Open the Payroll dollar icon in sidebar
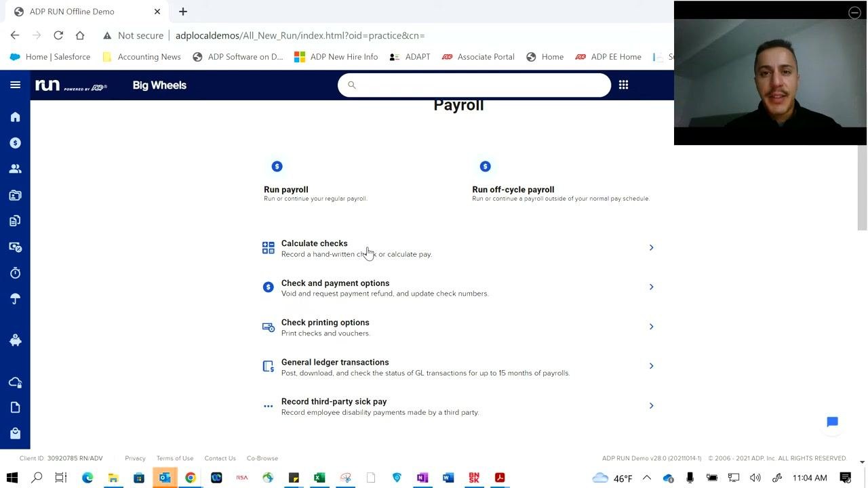 click(x=15, y=143)
